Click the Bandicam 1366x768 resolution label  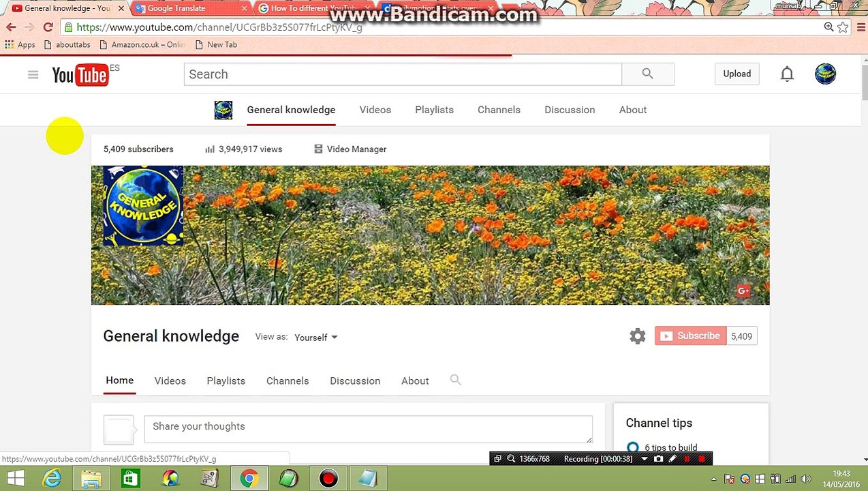534,459
